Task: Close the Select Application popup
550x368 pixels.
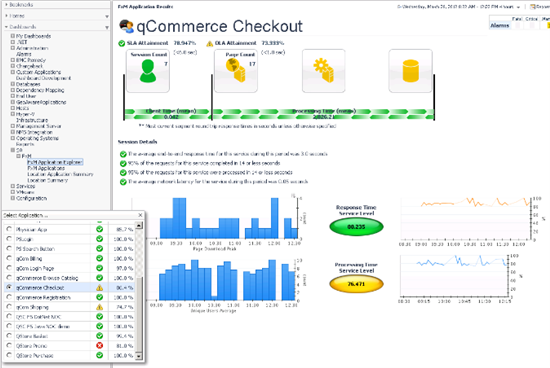Action: (140, 215)
